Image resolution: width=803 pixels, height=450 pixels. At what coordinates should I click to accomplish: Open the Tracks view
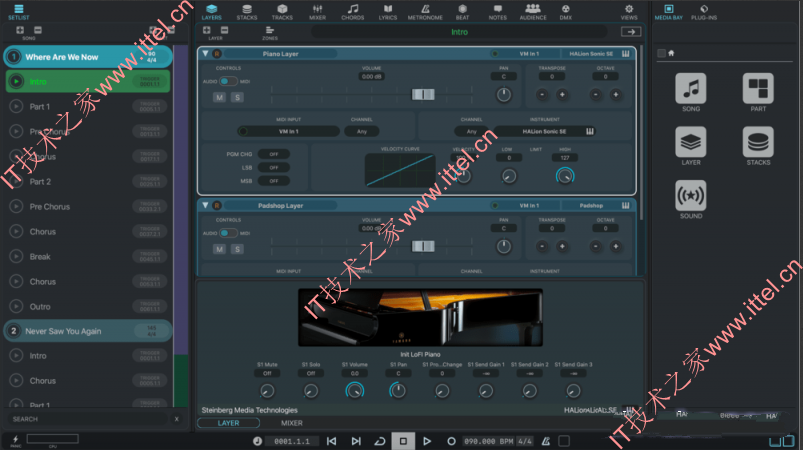tap(282, 12)
